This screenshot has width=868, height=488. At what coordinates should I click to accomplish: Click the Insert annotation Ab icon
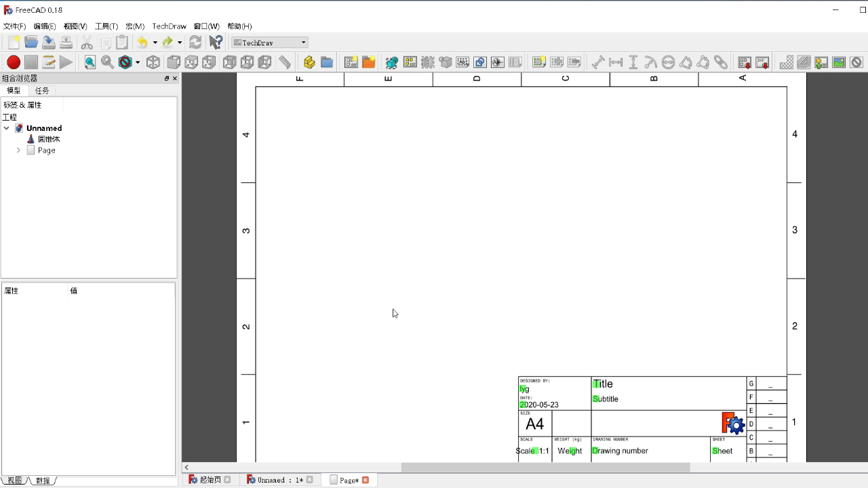(463, 62)
